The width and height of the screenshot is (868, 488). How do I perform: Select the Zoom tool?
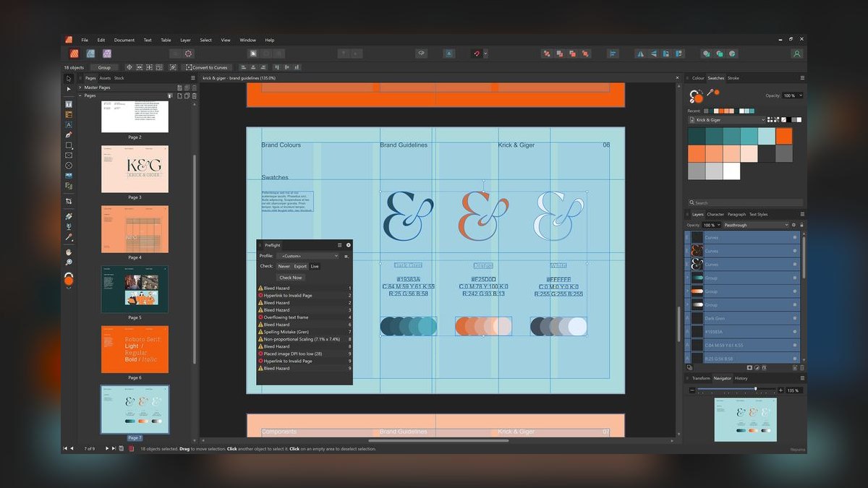(x=69, y=262)
